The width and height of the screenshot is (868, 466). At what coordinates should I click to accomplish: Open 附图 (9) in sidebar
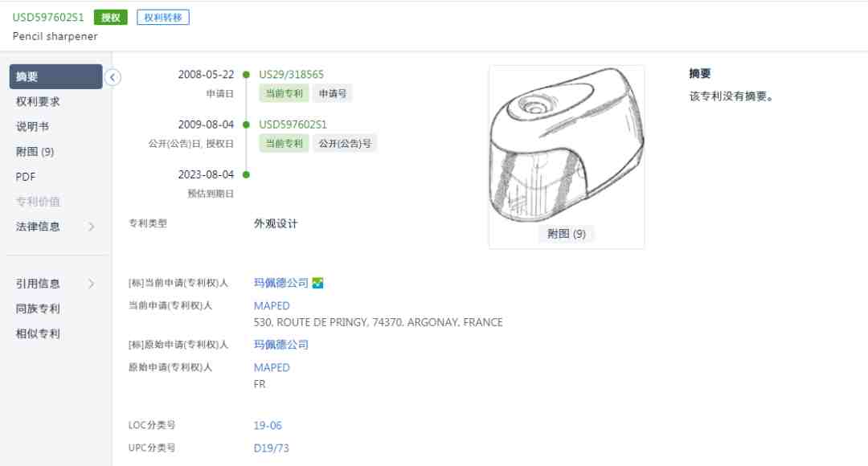(35, 152)
